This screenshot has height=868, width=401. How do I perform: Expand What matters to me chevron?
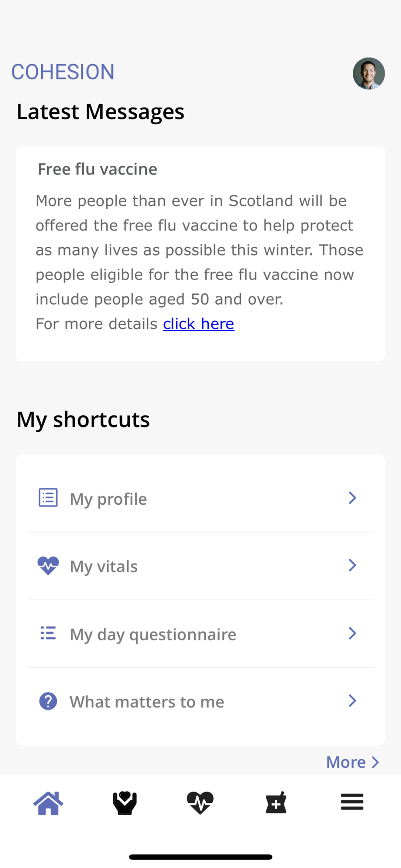pyautogui.click(x=352, y=700)
